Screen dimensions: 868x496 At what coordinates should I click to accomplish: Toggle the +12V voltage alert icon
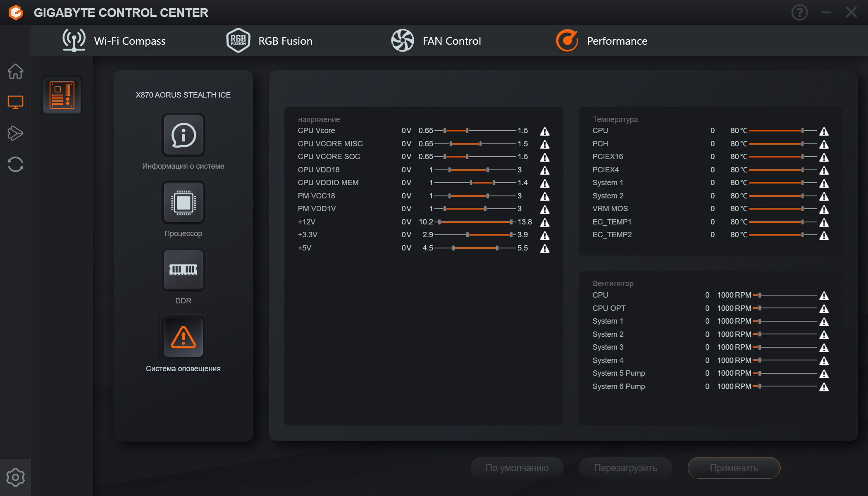click(545, 223)
